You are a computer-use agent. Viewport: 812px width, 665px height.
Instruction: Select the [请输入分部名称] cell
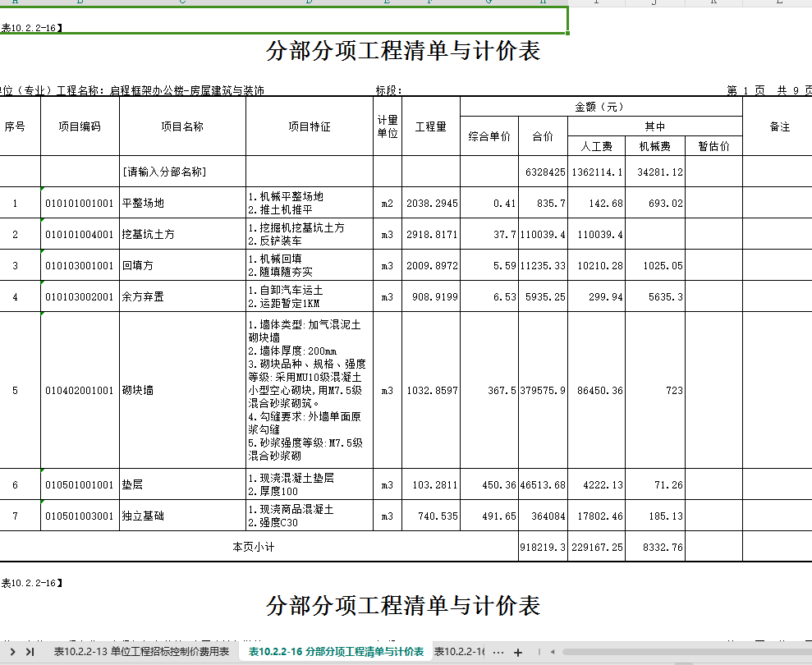(x=182, y=172)
